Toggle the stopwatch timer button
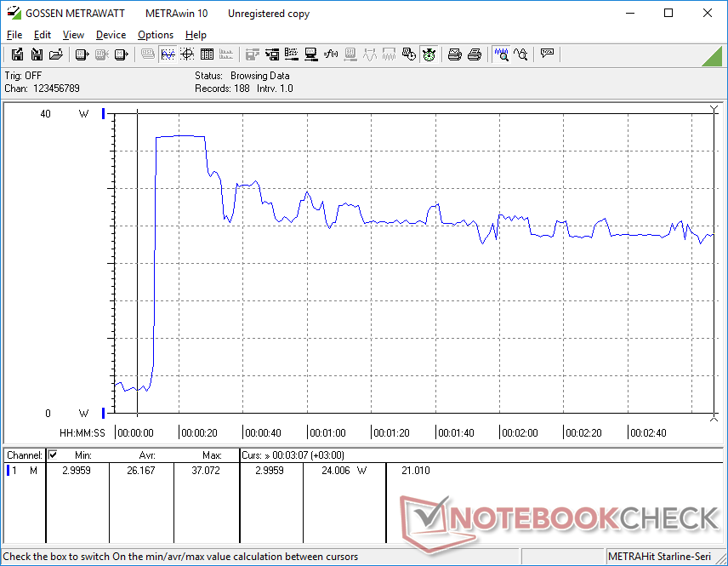The width and height of the screenshot is (728, 566). (x=429, y=54)
